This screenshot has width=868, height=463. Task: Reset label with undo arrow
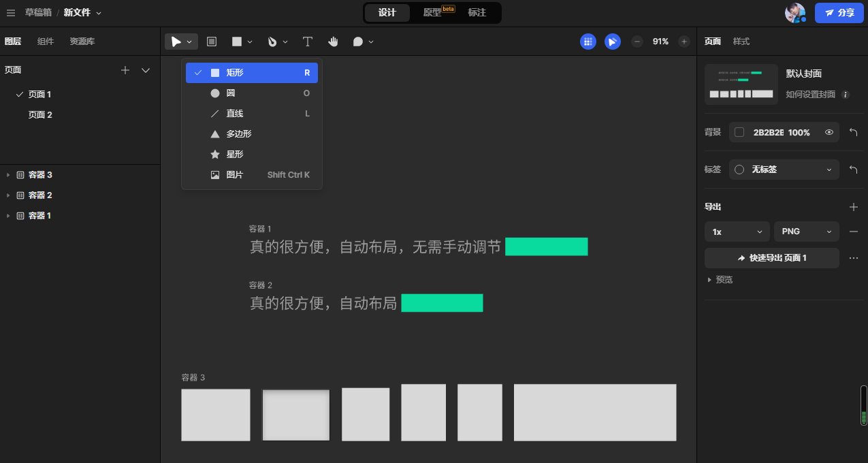(853, 170)
